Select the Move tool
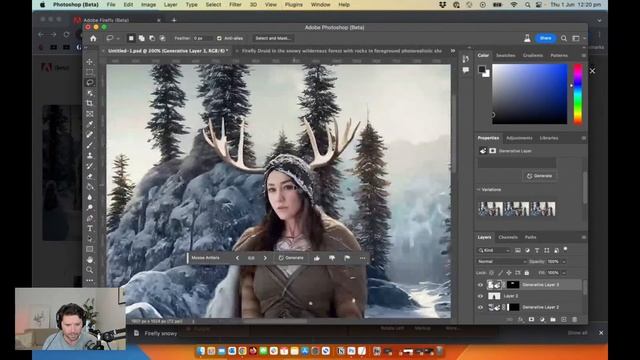 pyautogui.click(x=90, y=62)
